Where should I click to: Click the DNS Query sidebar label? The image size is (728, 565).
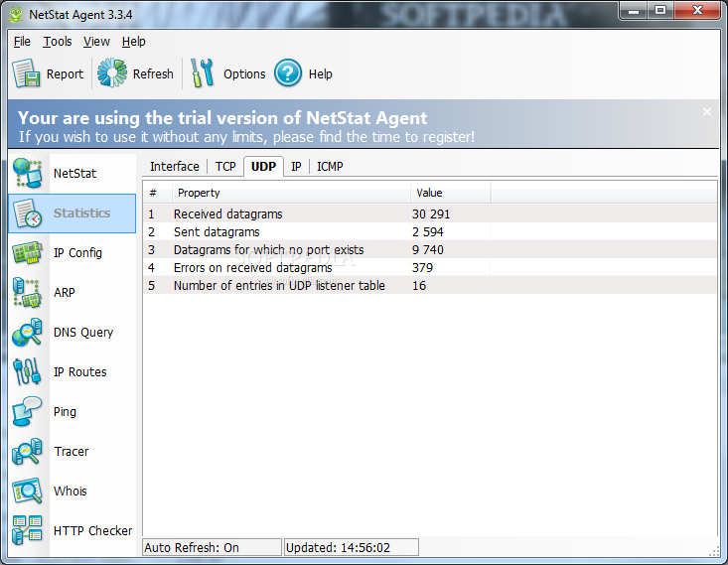(83, 333)
